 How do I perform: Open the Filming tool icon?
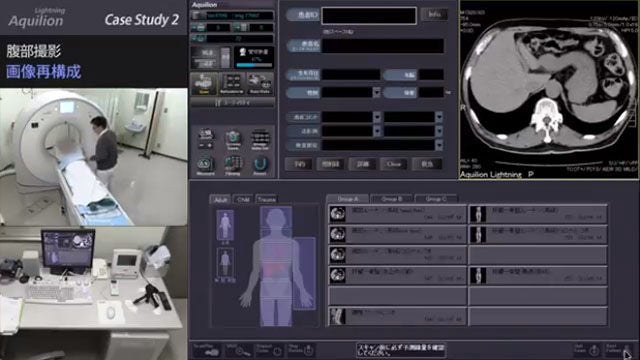(233, 166)
